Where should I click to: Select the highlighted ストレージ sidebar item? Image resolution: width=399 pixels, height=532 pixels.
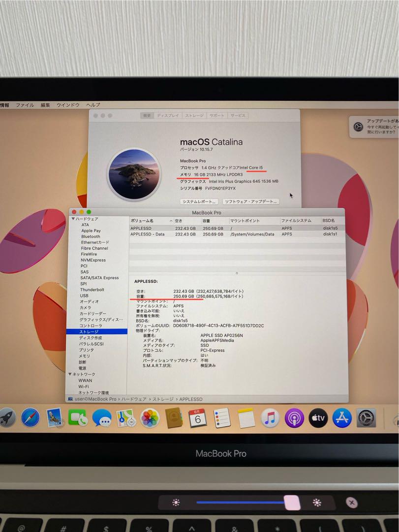(x=97, y=332)
